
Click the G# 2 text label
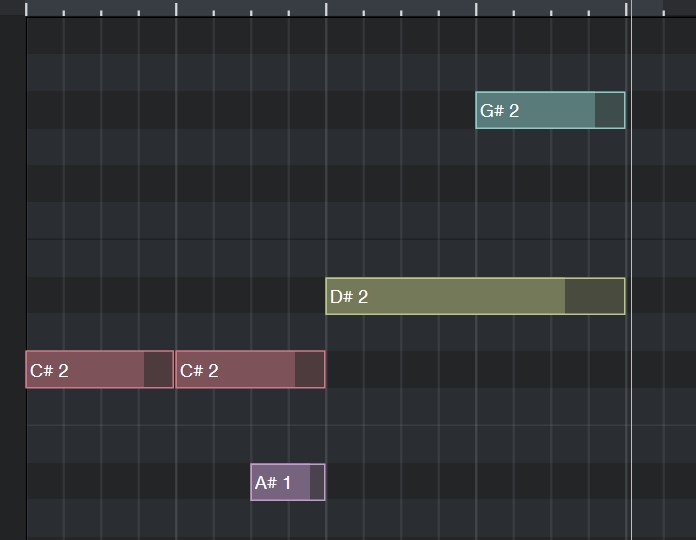pyautogui.click(x=499, y=110)
